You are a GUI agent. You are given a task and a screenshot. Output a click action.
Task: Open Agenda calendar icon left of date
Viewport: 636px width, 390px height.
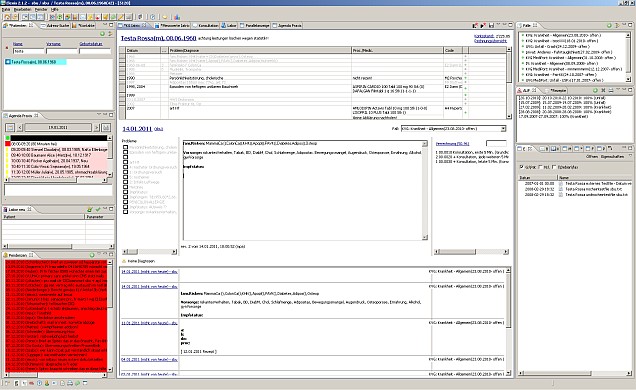(x=10, y=128)
